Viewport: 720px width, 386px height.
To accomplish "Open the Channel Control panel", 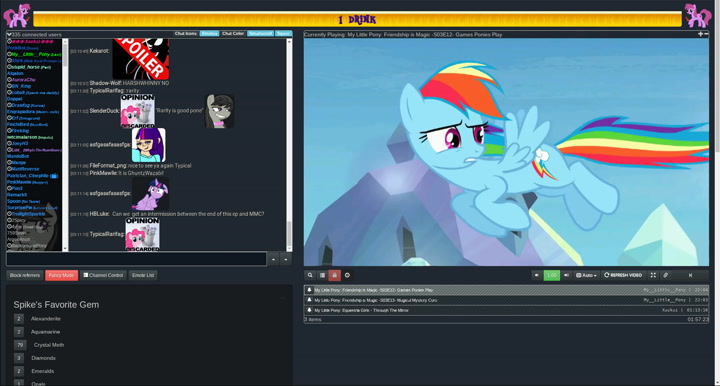I will point(103,275).
